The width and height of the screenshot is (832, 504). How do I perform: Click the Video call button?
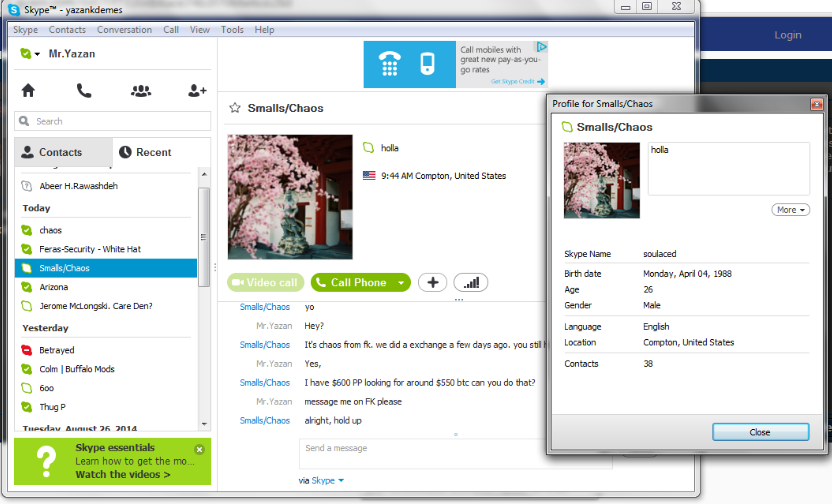265,283
